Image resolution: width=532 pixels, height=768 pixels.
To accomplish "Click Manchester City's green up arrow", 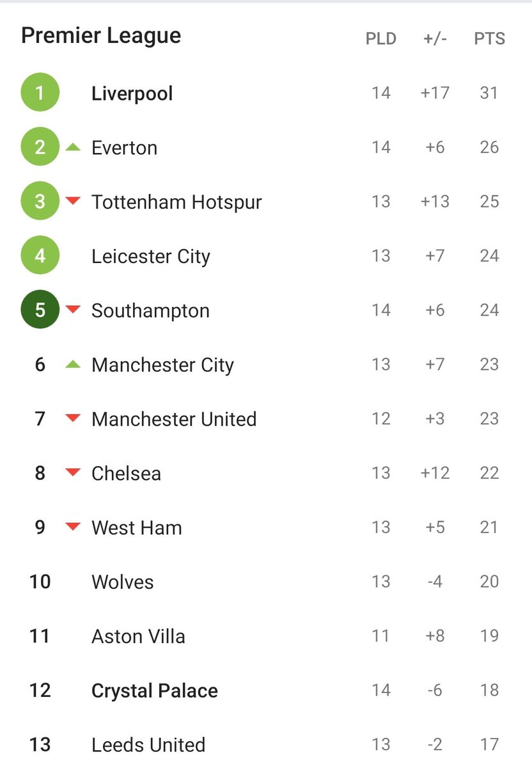I will [74, 364].
